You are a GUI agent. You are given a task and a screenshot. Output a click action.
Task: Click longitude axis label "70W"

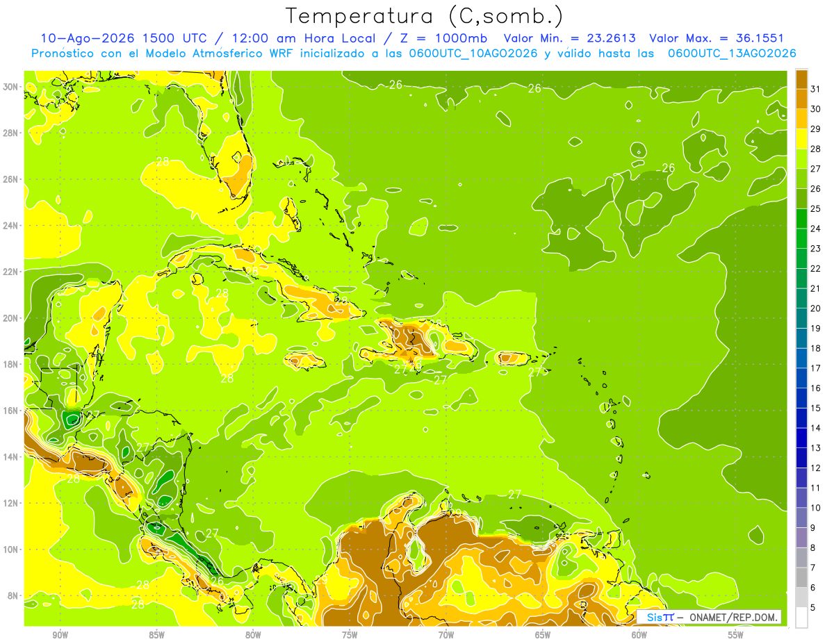pos(446,635)
